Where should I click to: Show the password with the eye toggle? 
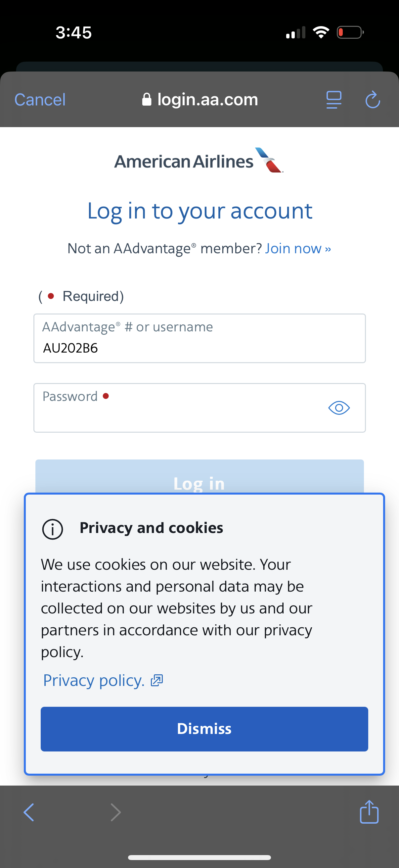click(339, 408)
